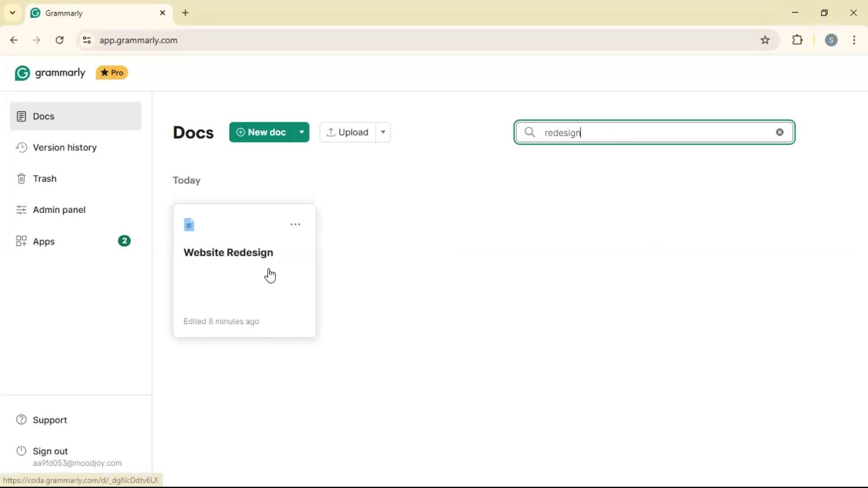Click inside the redesign search field
The height and width of the screenshot is (488, 868).
point(651,132)
